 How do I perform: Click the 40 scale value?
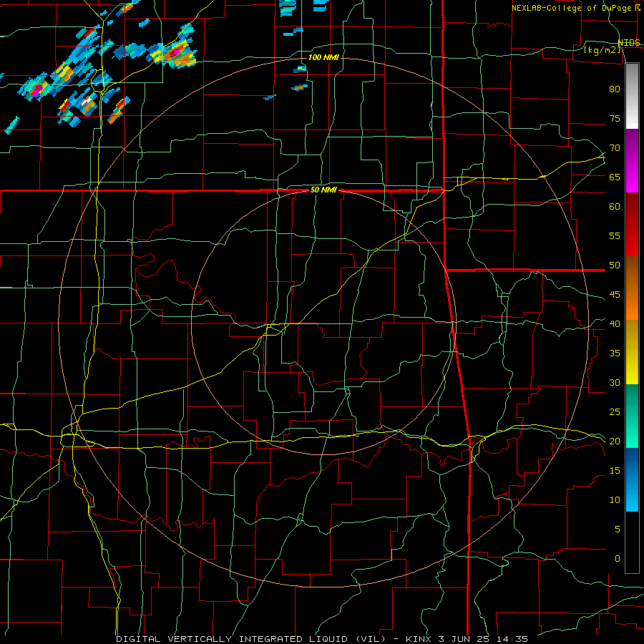pos(615,324)
